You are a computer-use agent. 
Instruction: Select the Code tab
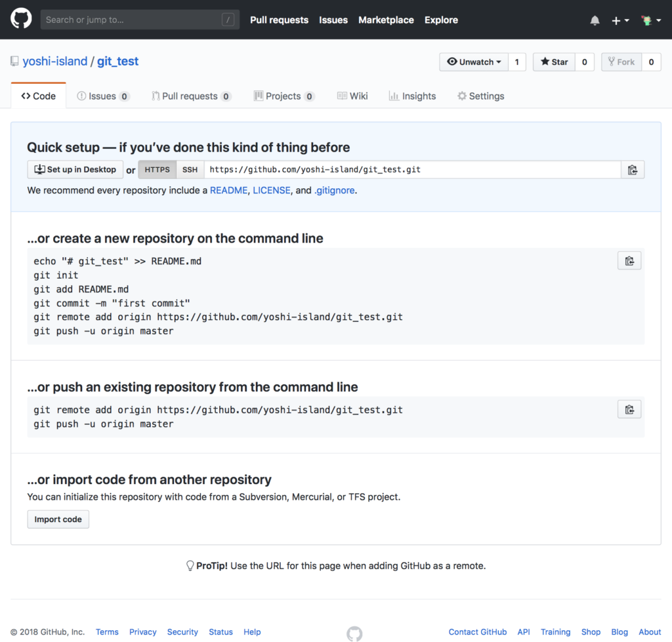[x=39, y=96]
